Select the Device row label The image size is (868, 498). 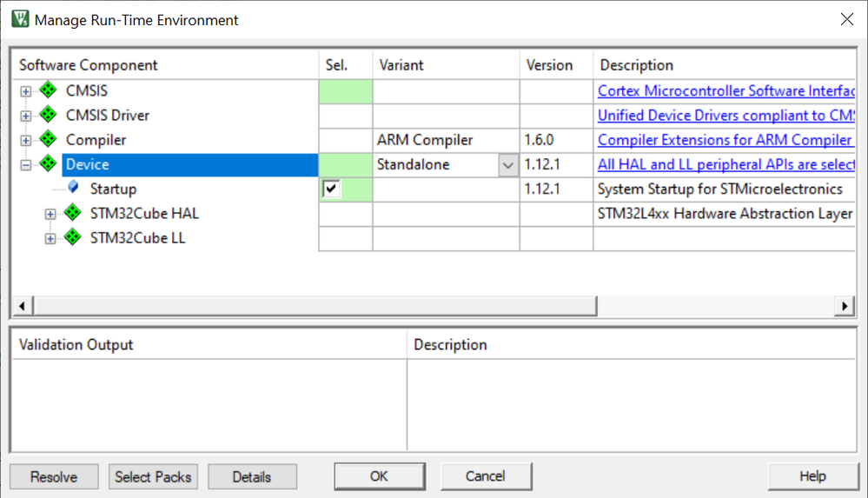click(88, 164)
